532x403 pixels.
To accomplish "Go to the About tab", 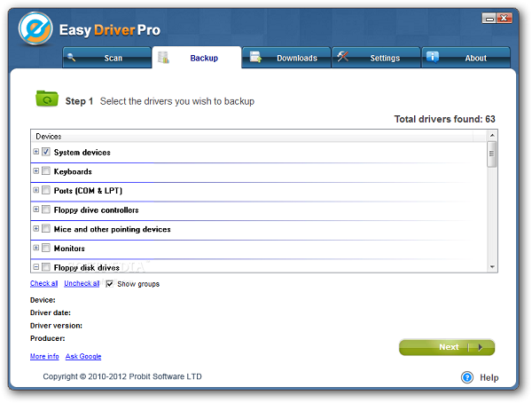I will tap(465, 58).
